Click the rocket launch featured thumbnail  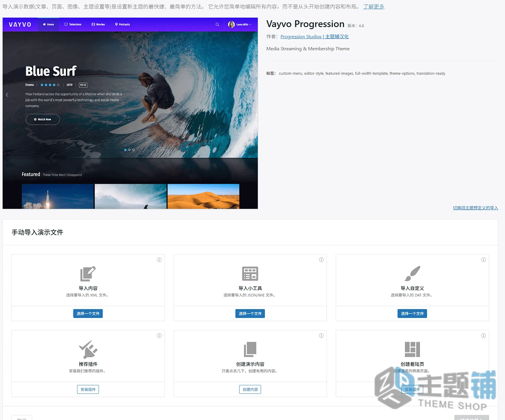(58, 196)
